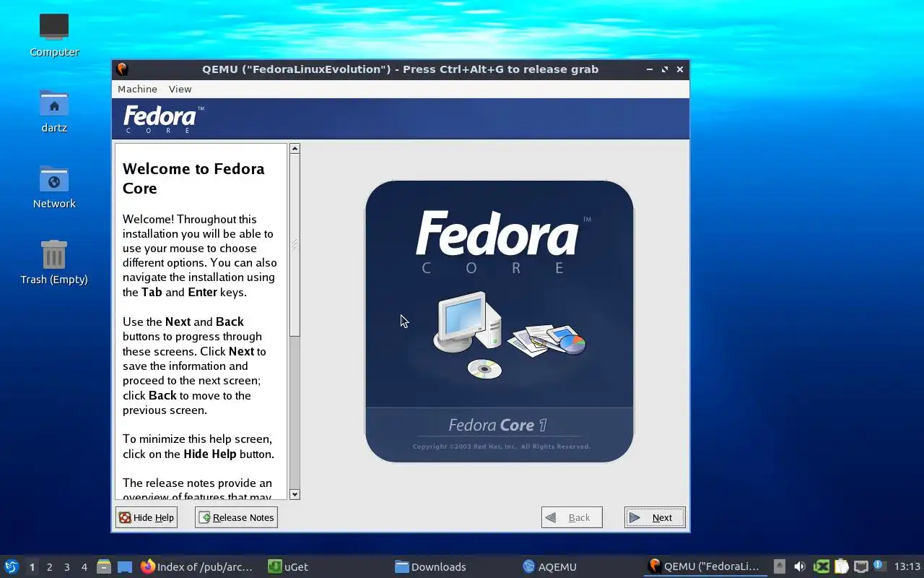Image resolution: width=924 pixels, height=578 pixels.
Task: Click the Next button in Fedora installer
Action: 655,517
